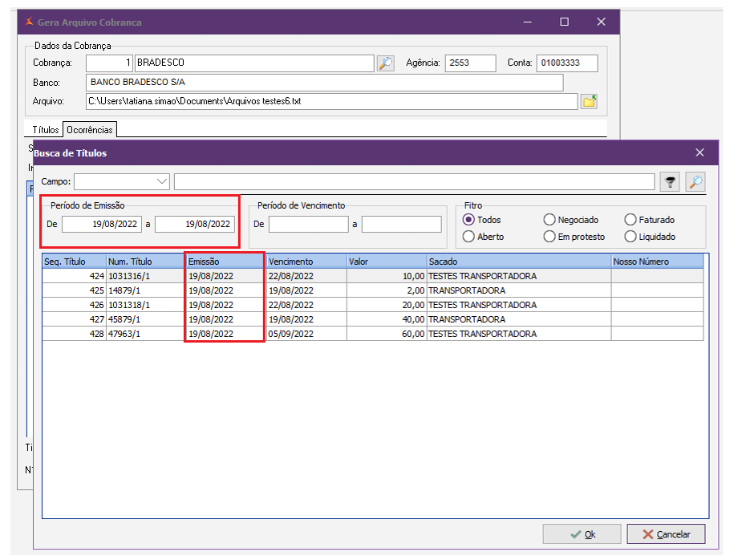Click the Emissão column header

point(224,262)
